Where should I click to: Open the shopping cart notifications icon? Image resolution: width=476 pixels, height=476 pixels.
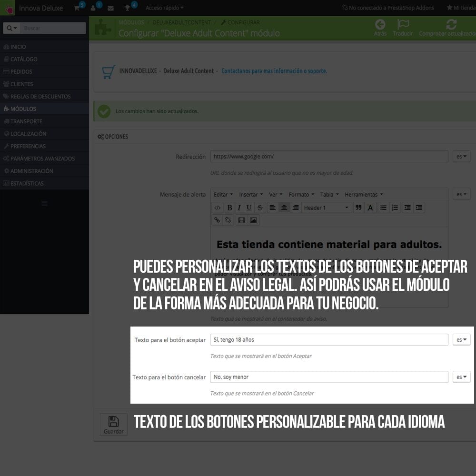pyautogui.click(x=77, y=8)
